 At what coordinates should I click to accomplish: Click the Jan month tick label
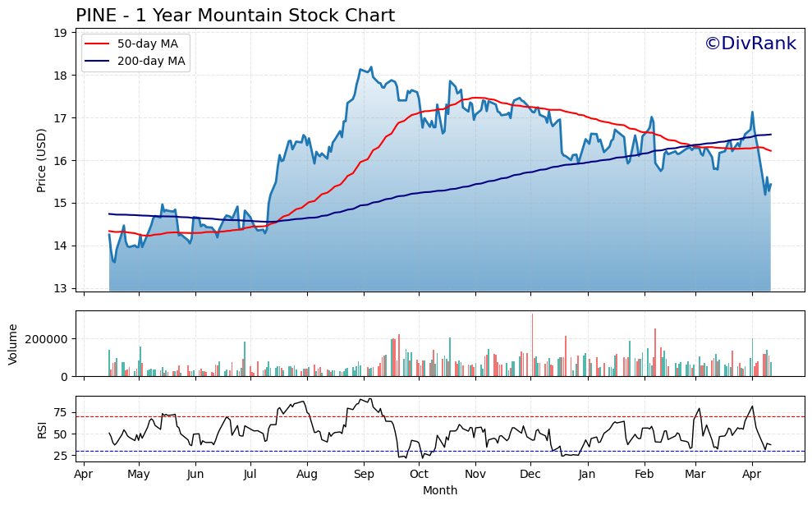pos(587,475)
